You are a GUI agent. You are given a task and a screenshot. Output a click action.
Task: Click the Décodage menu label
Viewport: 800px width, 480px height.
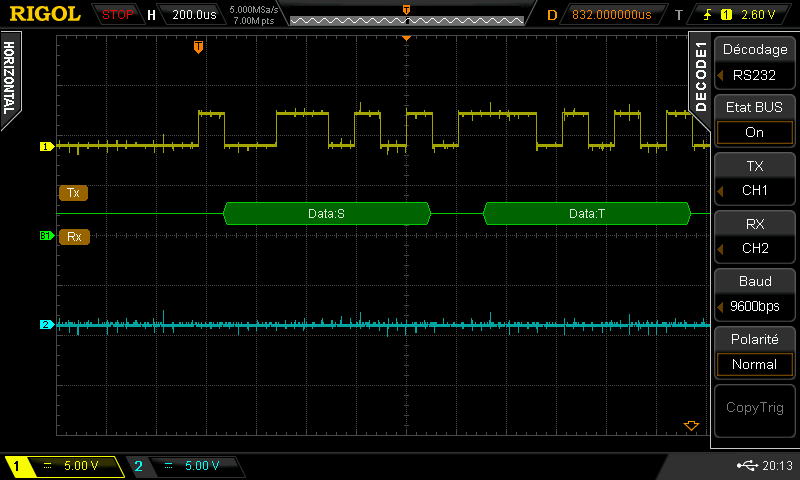click(755, 49)
